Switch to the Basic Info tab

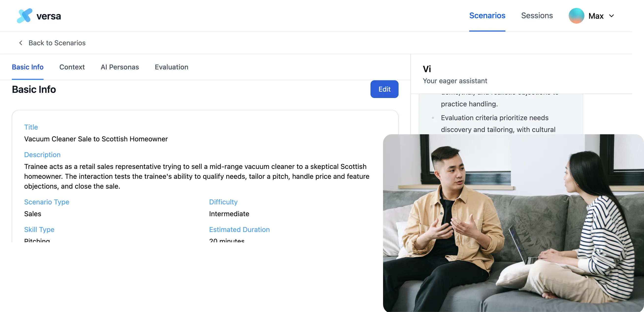point(28,67)
